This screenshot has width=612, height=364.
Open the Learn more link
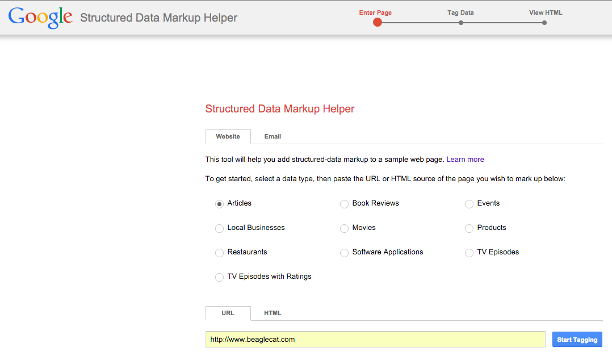click(x=466, y=160)
